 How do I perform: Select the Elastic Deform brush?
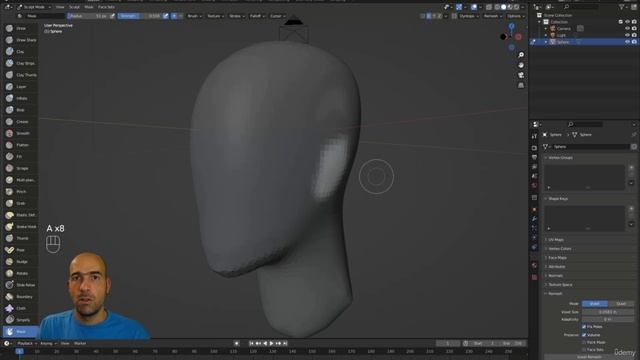point(20,215)
